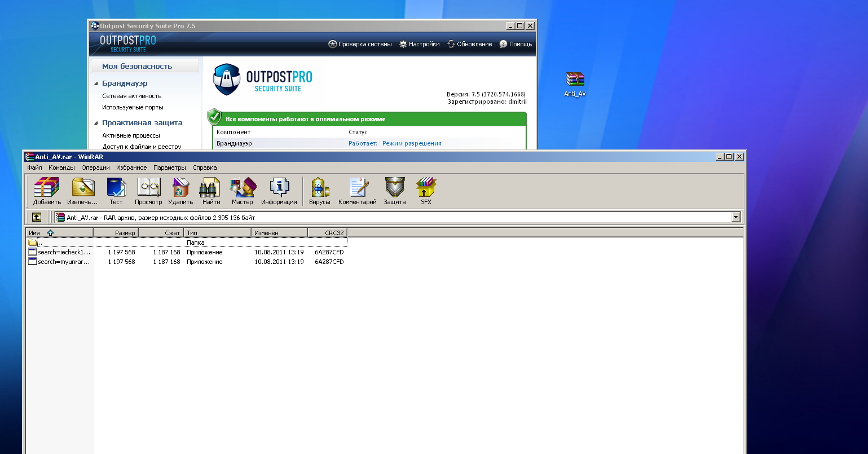The height and width of the screenshot is (454, 868).
Task: Sort file list by Имя column
Action: tap(60, 232)
